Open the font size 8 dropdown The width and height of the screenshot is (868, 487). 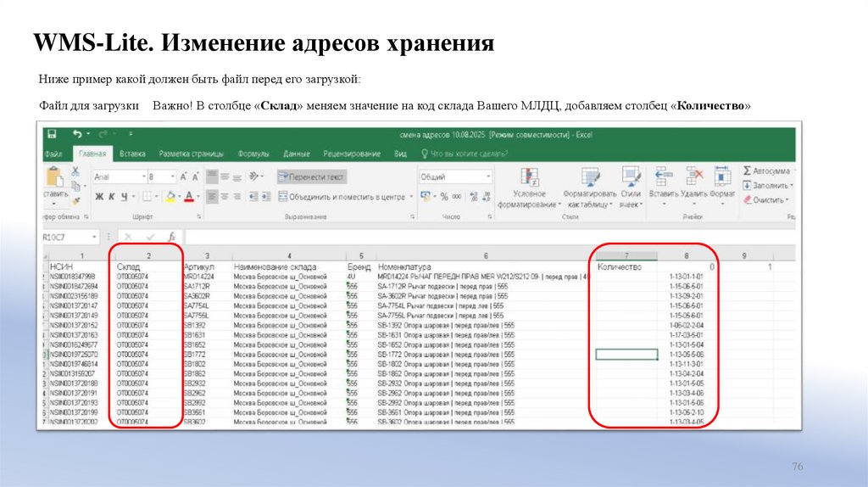click(x=173, y=176)
